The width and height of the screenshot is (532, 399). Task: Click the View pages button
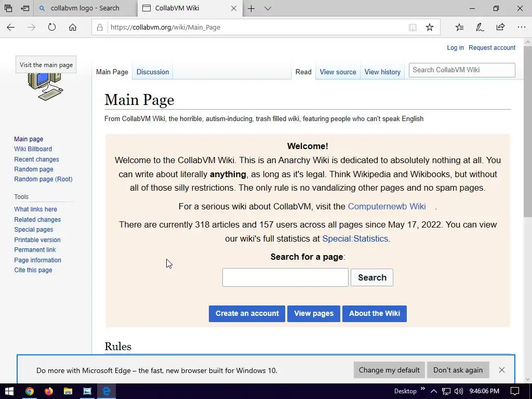[x=314, y=313]
